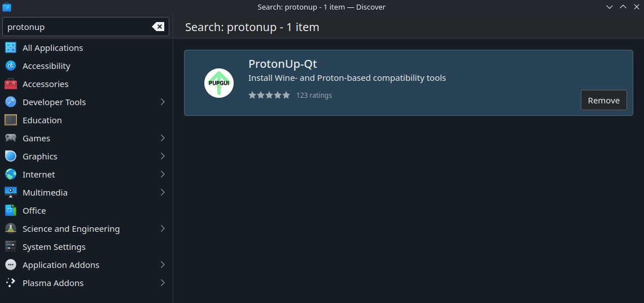The image size is (644, 303).
Task: Expand the Application Addons chevron
Action: pyautogui.click(x=163, y=265)
